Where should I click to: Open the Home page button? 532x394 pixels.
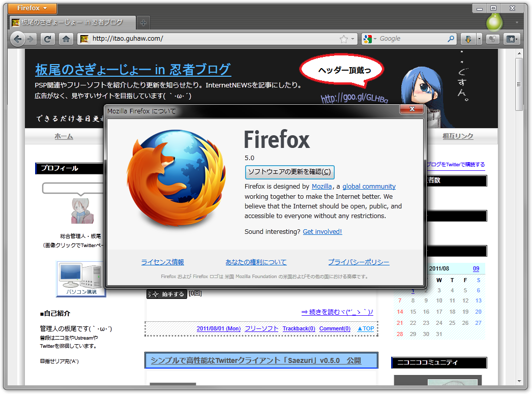tap(66, 39)
